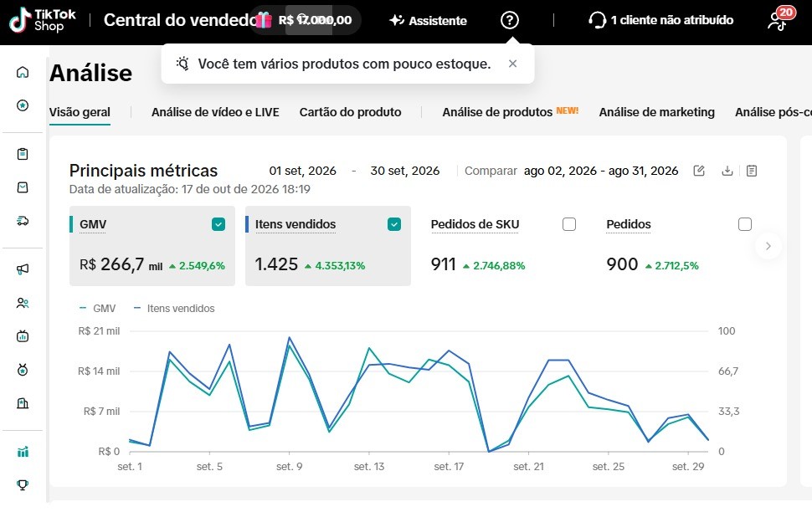Switch to Análise de marketing tab
This screenshot has width=812, height=512.
point(656,112)
